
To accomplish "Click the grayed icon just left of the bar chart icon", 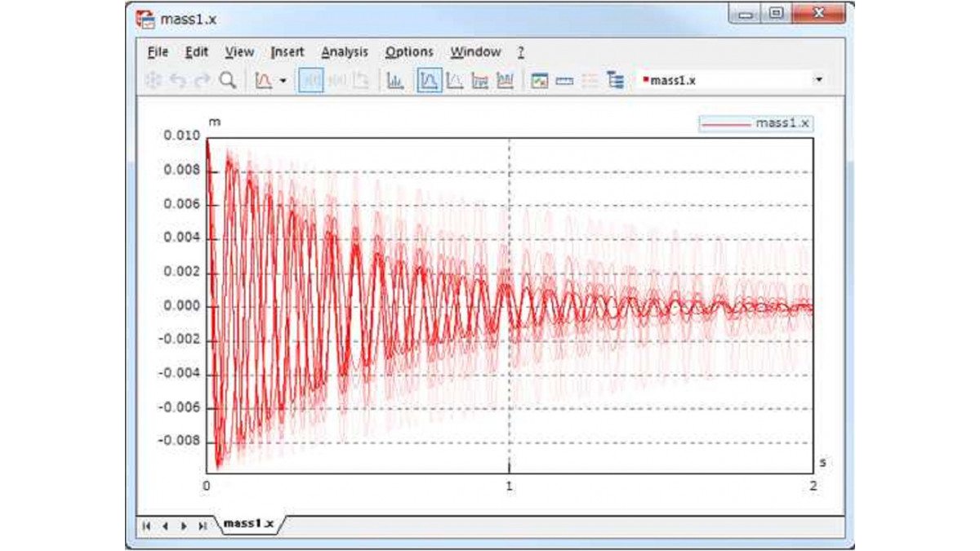I will [x=361, y=80].
